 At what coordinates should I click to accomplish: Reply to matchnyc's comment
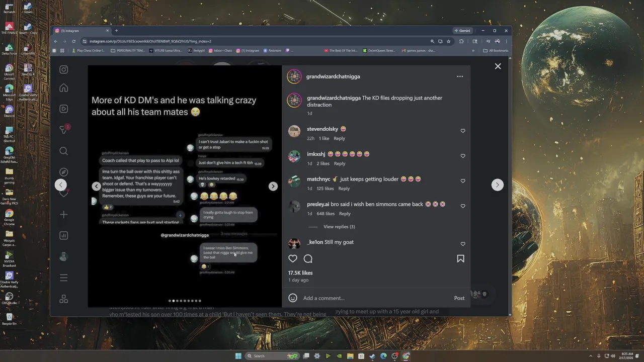(x=344, y=189)
